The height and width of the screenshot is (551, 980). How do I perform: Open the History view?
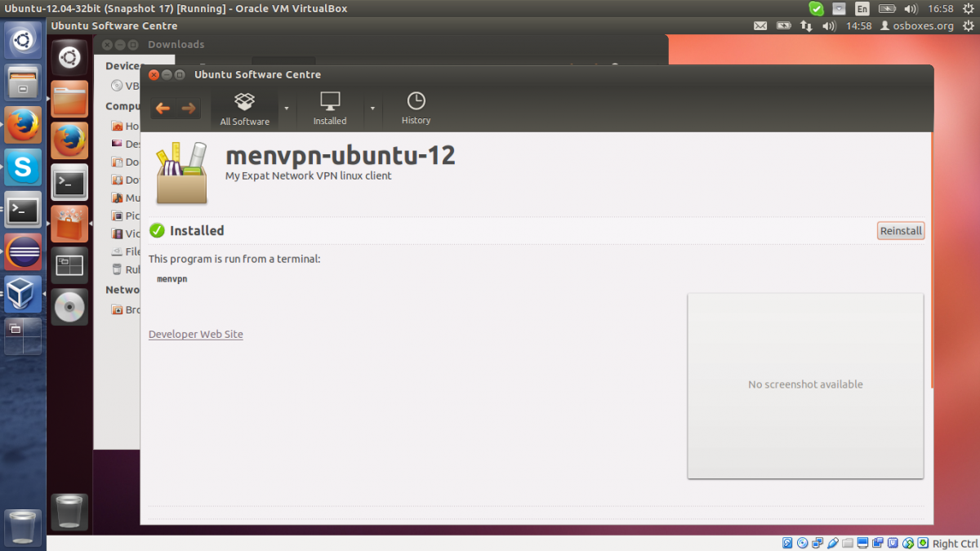pyautogui.click(x=416, y=109)
